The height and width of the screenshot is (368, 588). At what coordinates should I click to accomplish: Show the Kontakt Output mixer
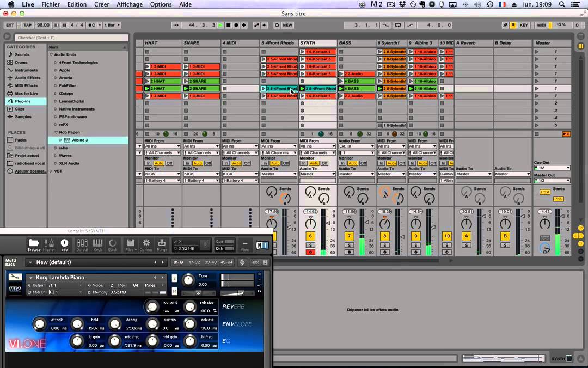(82, 245)
